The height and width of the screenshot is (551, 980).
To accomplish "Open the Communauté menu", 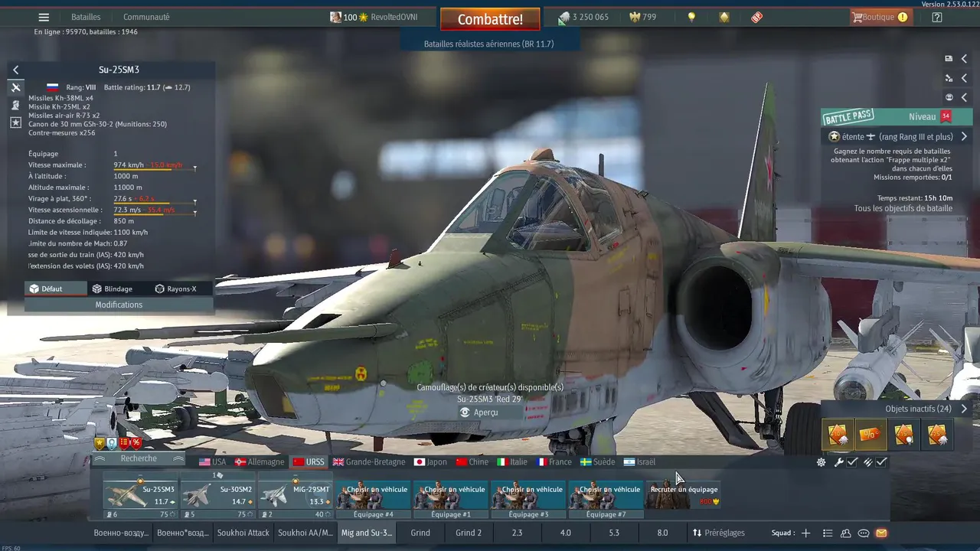I will 146,17.
